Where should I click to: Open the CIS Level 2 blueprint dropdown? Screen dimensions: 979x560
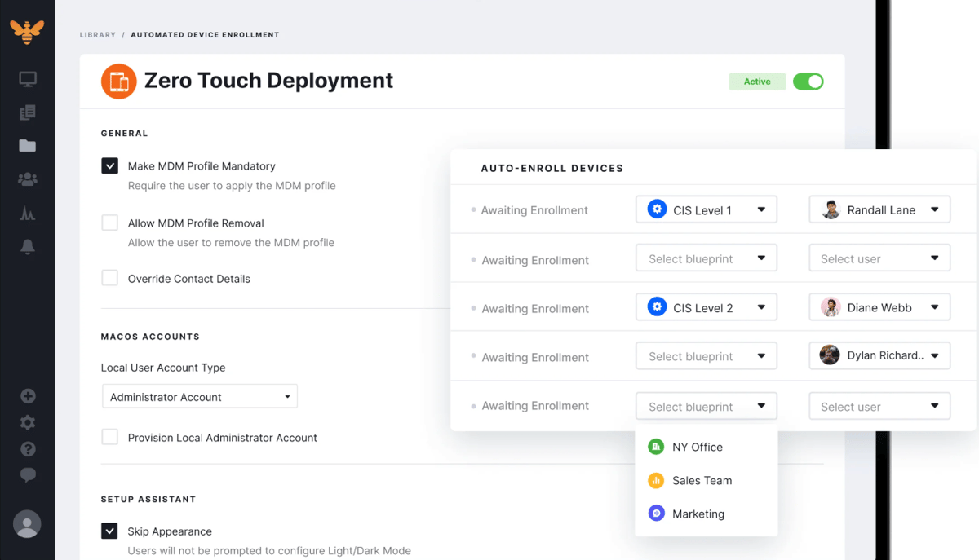(707, 307)
